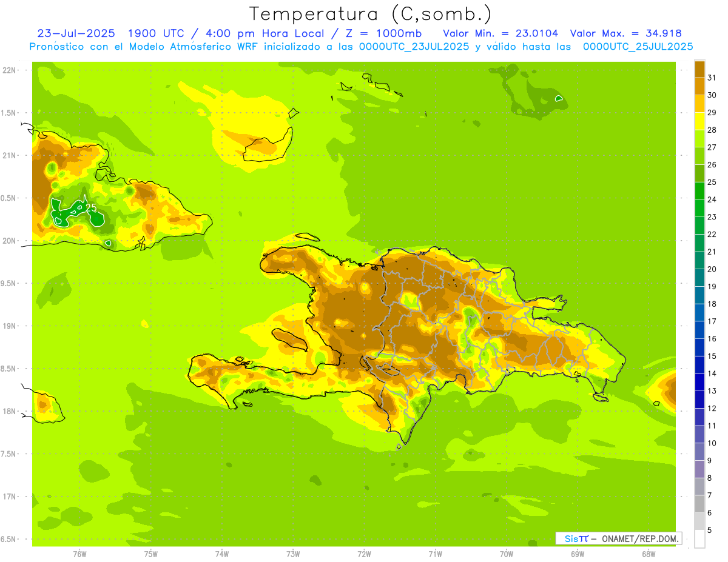Click the "69W" longitude axis label

(x=578, y=553)
